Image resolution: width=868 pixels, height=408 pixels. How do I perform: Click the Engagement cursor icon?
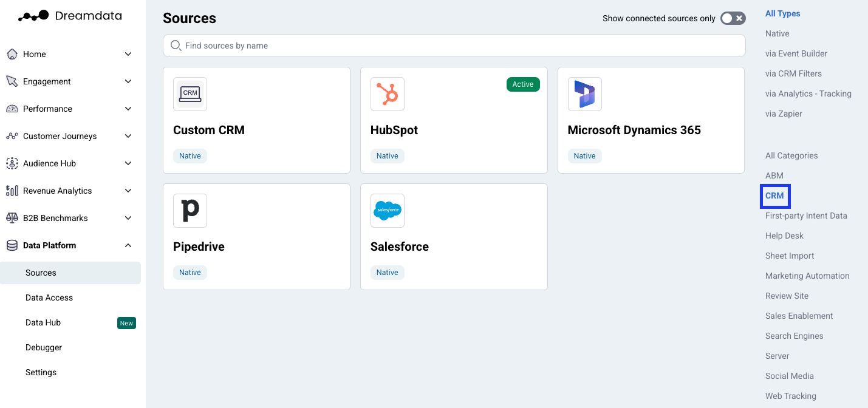pyautogui.click(x=12, y=81)
